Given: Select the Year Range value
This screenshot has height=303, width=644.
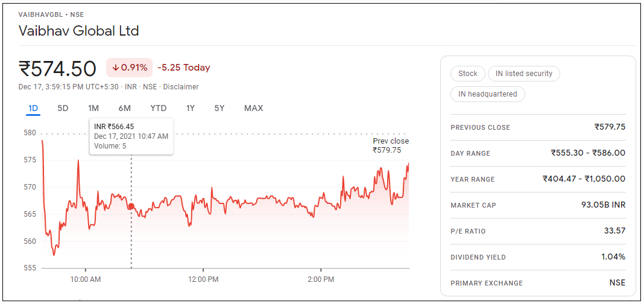Looking at the screenshot, I should [584, 179].
